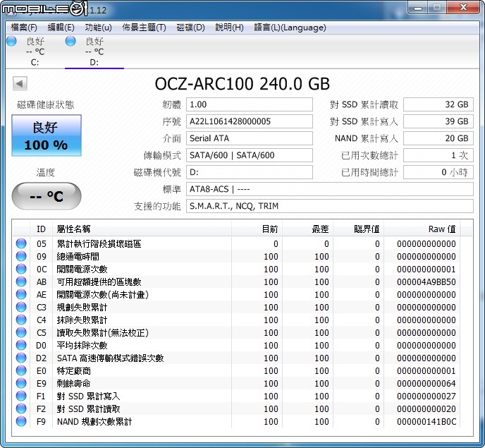The image size is (485, 448).
Task: Click the firmware field showing 1.00
Action: (x=250, y=104)
